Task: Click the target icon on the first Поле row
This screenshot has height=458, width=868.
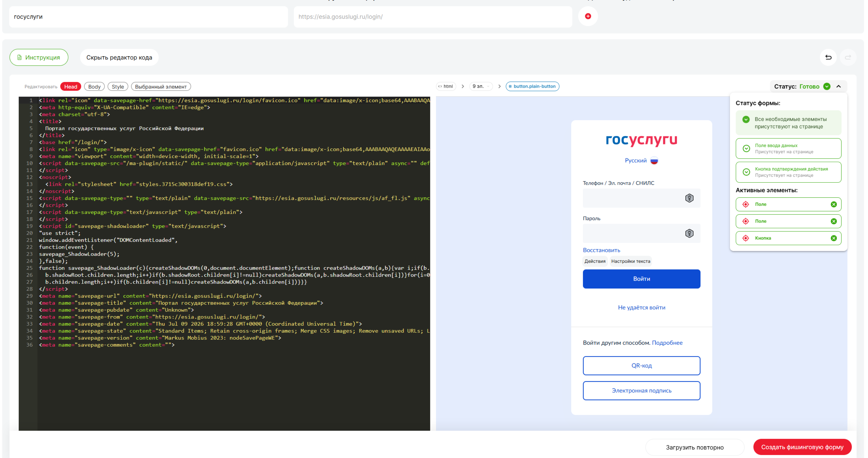Action: click(746, 204)
